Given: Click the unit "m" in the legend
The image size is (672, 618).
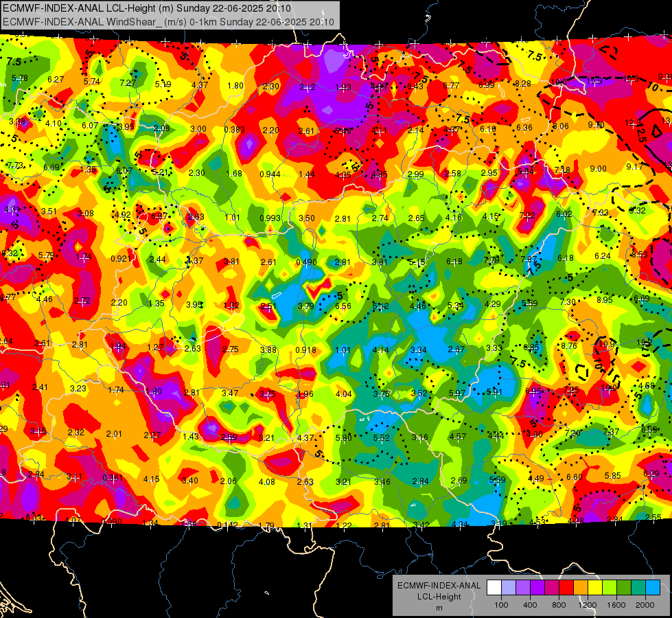Looking at the screenshot, I should click(x=439, y=608).
